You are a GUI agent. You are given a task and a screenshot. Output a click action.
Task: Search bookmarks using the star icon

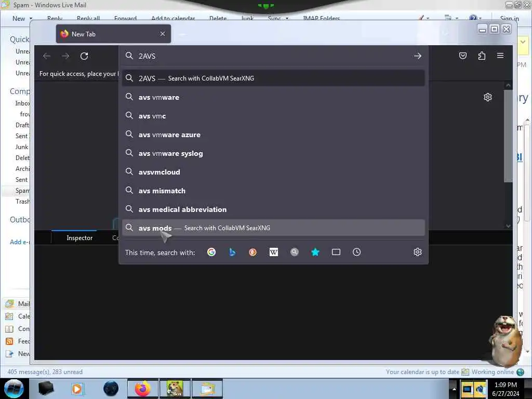[315, 252]
